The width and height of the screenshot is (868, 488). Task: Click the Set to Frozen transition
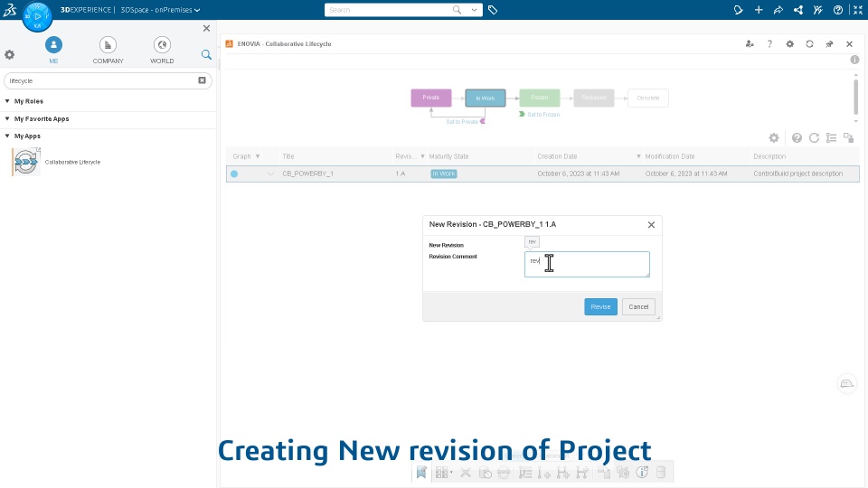pos(540,115)
